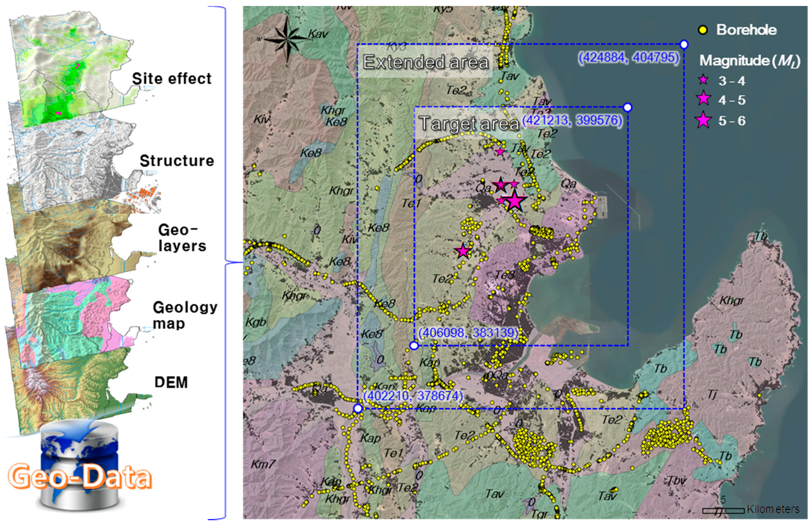Click the "Structure" label
Screen dimensions: 812x525
[x=177, y=161]
